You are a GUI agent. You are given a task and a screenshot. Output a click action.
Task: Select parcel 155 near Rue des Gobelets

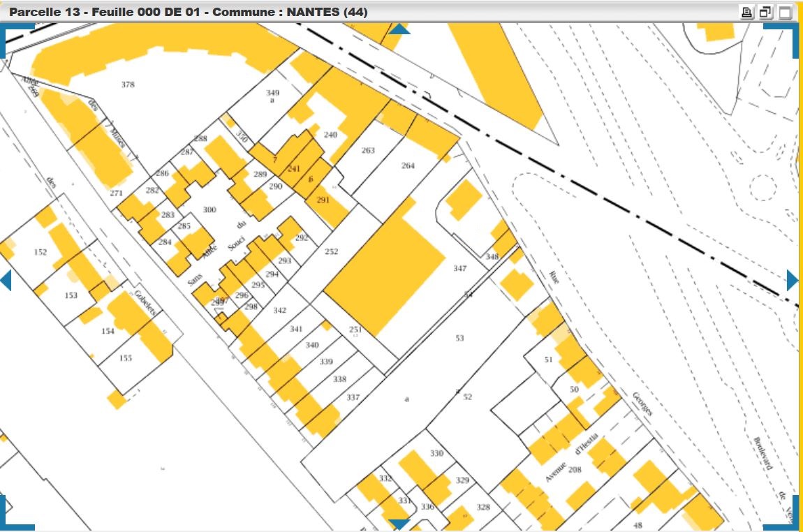pyautogui.click(x=125, y=358)
